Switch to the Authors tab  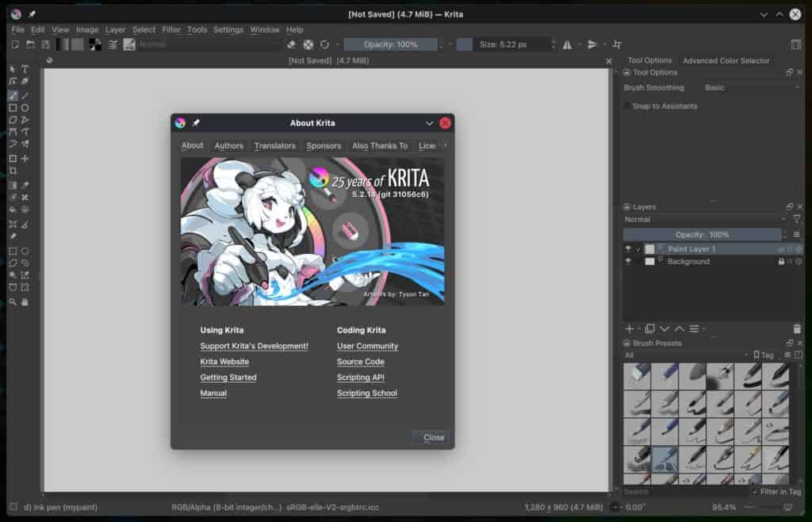pos(228,145)
